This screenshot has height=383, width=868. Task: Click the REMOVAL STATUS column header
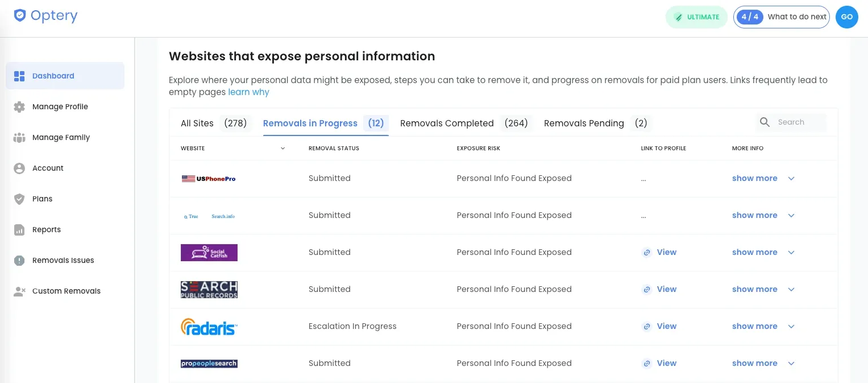click(x=334, y=149)
